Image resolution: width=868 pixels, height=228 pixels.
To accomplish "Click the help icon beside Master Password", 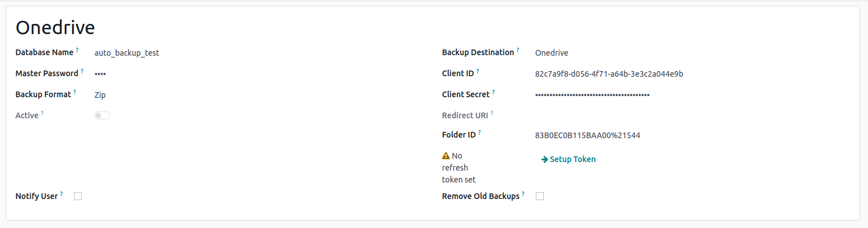I will (82, 72).
